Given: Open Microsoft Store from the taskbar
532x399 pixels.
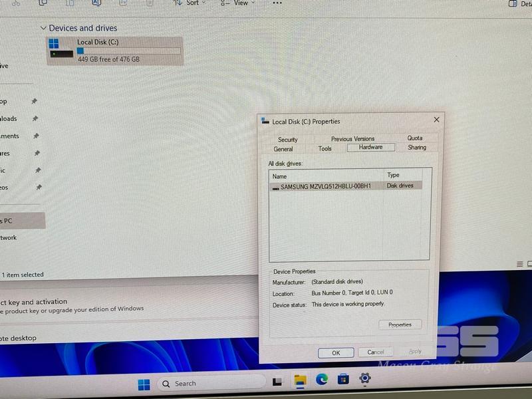Looking at the screenshot, I should (x=343, y=378).
